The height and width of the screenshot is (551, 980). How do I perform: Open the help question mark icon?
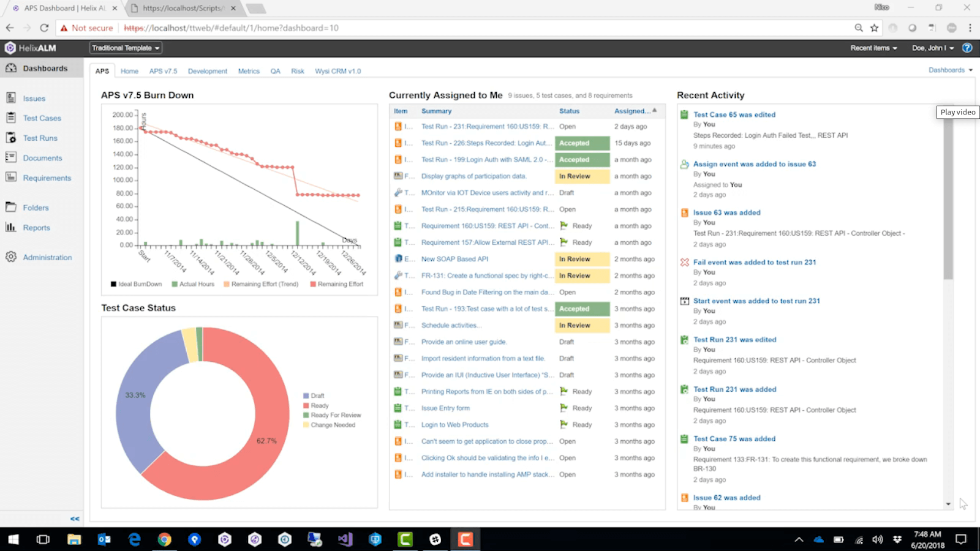pyautogui.click(x=967, y=48)
